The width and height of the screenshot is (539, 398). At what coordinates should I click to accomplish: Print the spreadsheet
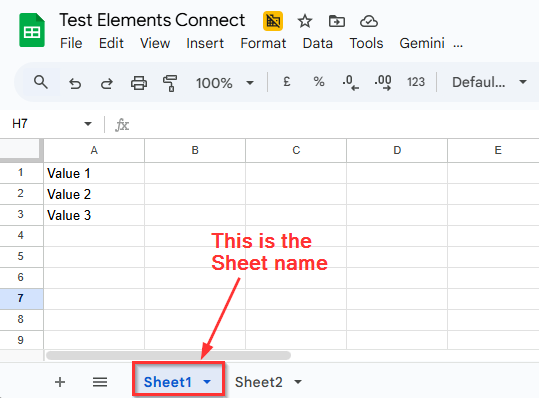(139, 83)
